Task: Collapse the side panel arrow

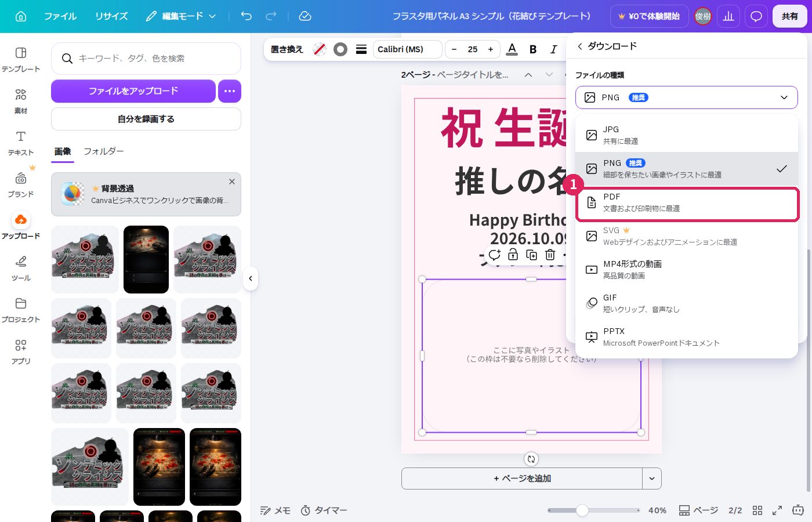Action: pos(251,278)
